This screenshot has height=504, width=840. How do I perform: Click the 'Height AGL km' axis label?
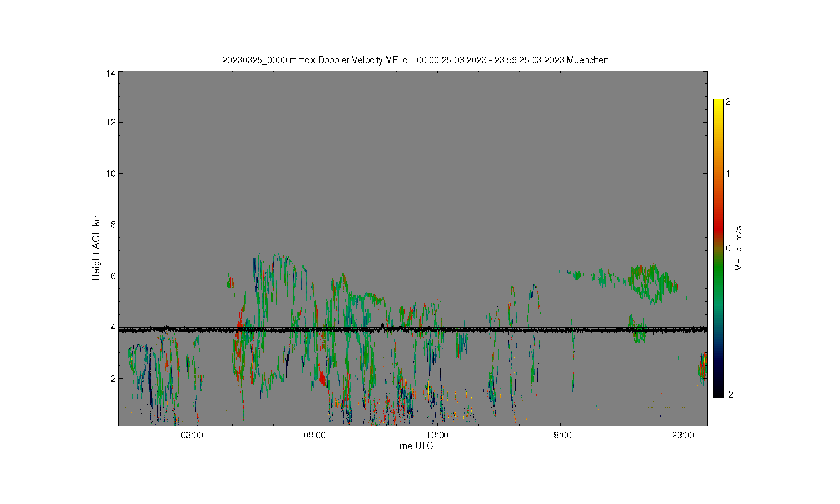(96, 247)
